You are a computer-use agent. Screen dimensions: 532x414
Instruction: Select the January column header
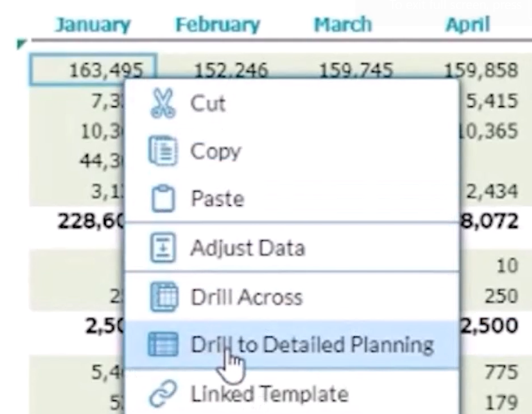pos(92,24)
